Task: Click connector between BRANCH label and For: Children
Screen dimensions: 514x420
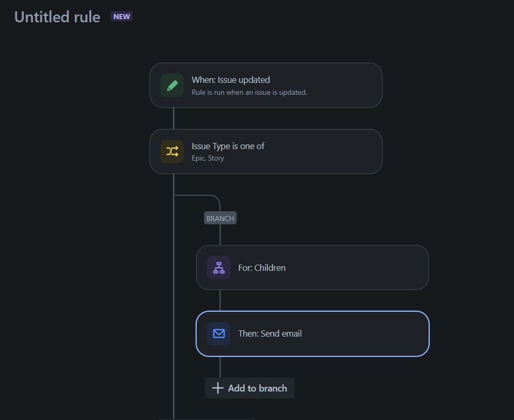Action: 220,235
